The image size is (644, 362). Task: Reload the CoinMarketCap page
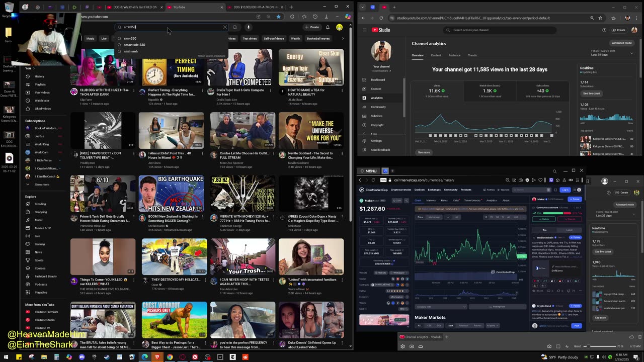click(373, 180)
